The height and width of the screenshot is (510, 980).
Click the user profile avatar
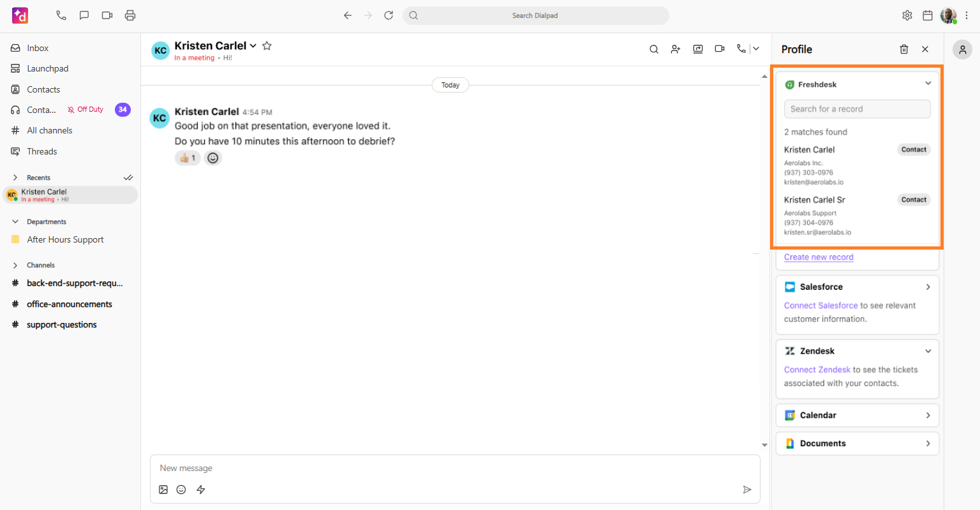(x=949, y=15)
